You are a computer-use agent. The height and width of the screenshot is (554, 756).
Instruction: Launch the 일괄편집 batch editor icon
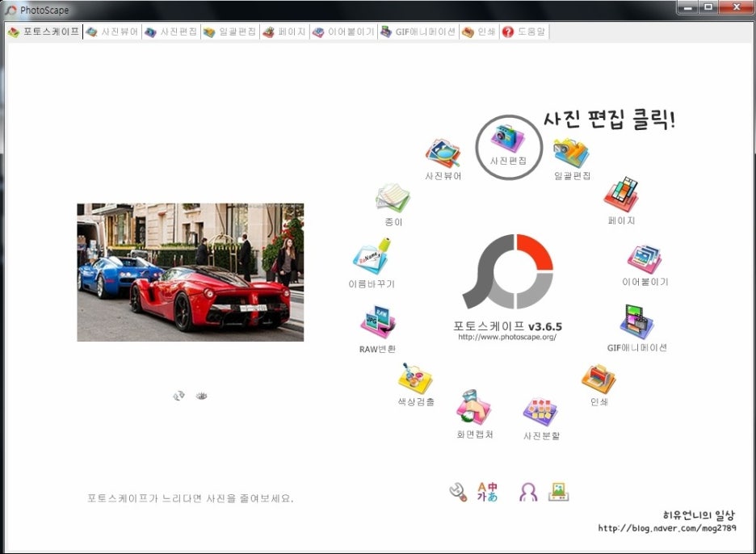pyautogui.click(x=572, y=159)
